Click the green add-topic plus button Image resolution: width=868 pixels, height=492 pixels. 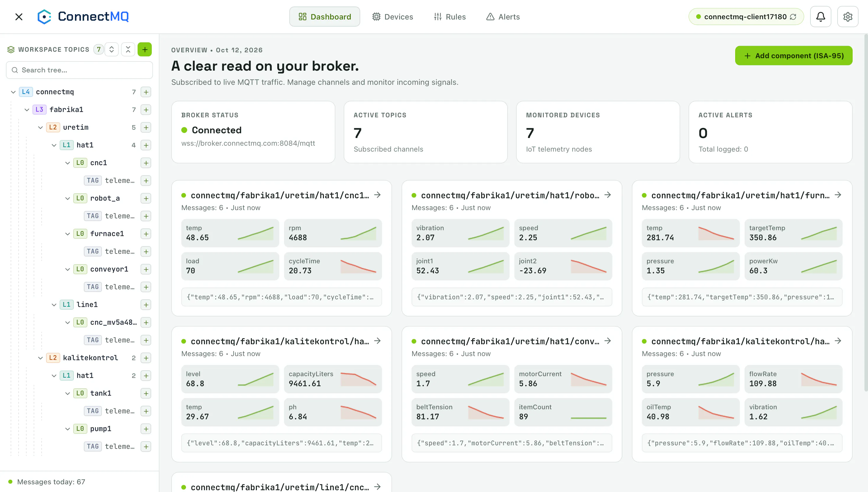pos(144,49)
